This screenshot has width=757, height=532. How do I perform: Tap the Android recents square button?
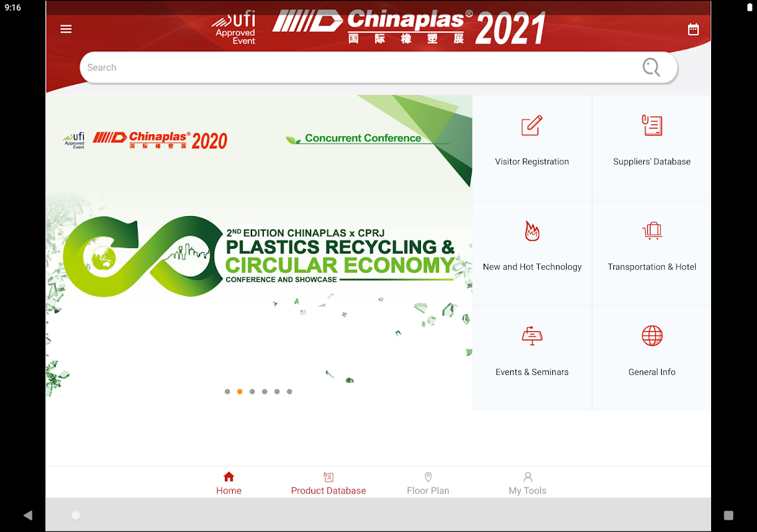(728, 515)
